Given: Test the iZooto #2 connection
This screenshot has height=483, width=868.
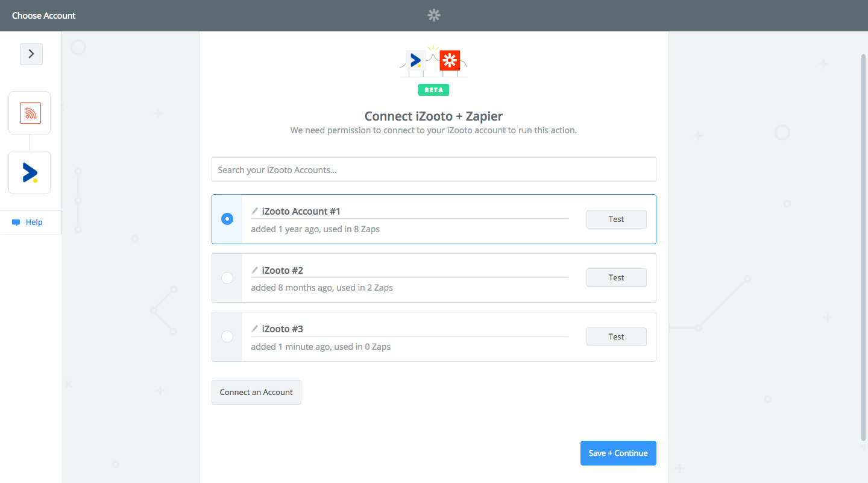Looking at the screenshot, I should tap(617, 278).
